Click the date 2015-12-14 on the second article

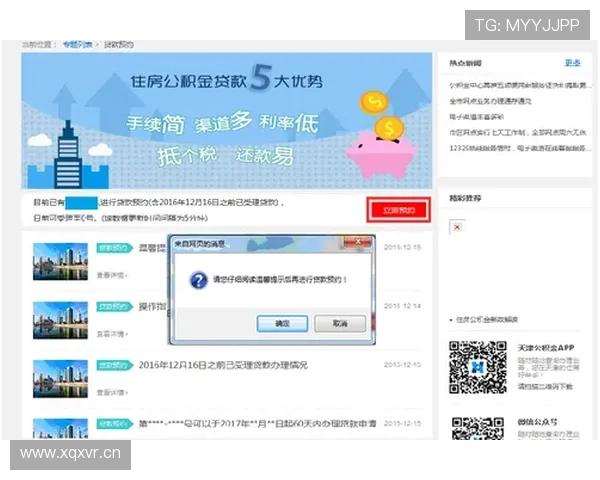(x=402, y=306)
